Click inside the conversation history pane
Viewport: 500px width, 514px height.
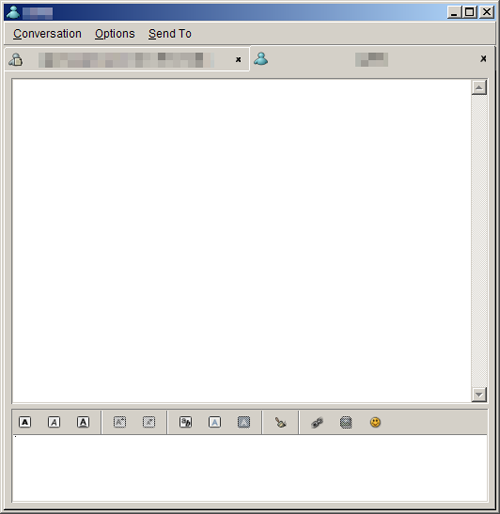[242, 241]
